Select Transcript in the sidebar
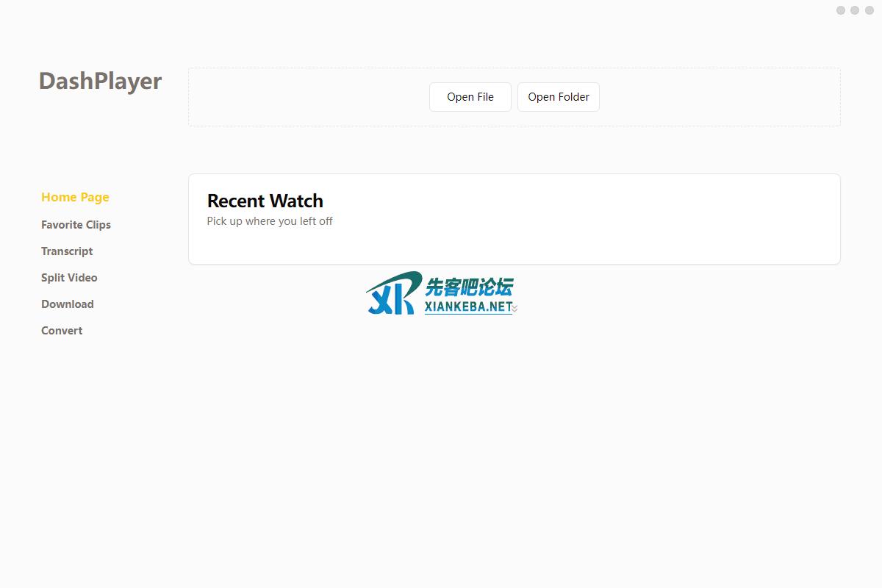882x588 pixels. 67,251
